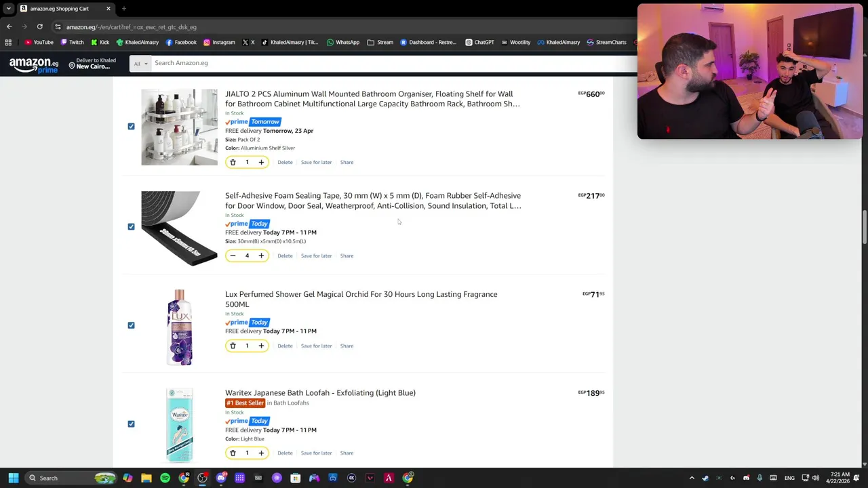Share the JIALTO bathroom organiser item
The image size is (868, 488).
347,162
